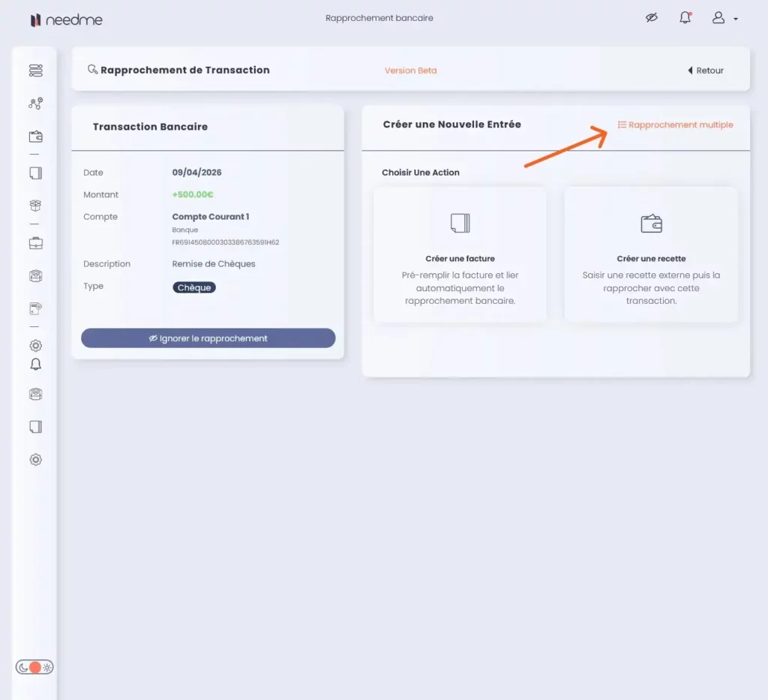Screen dimensions: 768x700
Task: Click the calendar card icon in sidebar
Action: pos(35,308)
